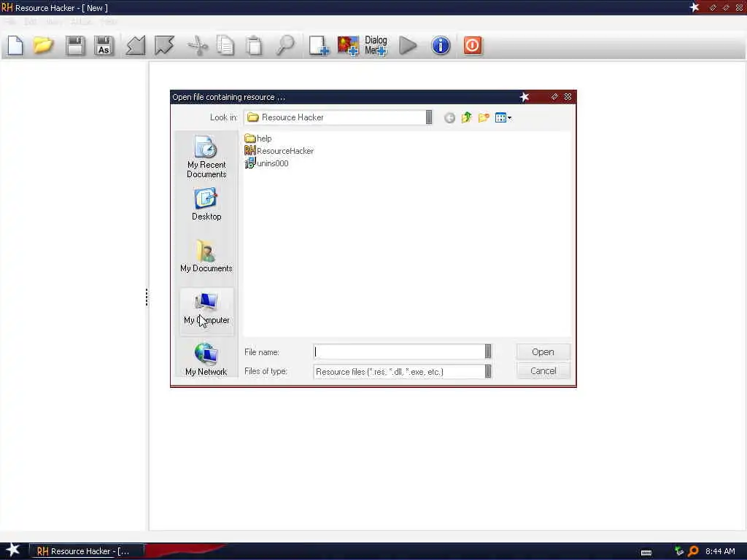The image size is (747, 560).
Task: Click the Save As floppy icon
Action: pyautogui.click(x=104, y=46)
